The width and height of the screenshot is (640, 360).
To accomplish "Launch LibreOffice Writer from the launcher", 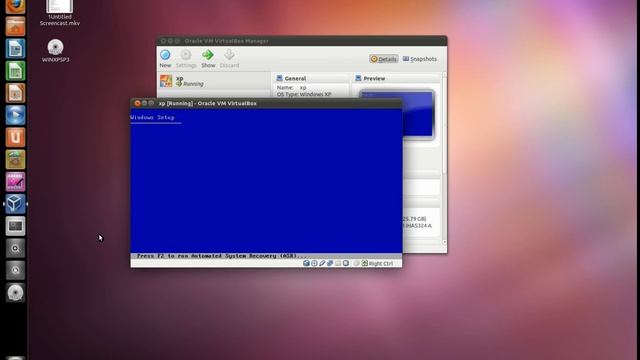I will (16, 49).
